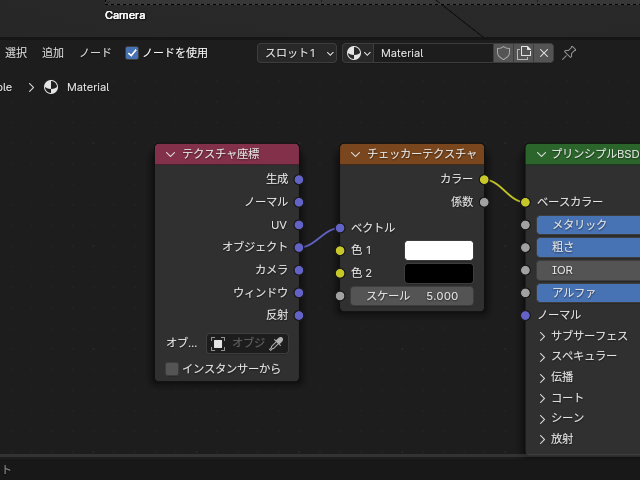Expand the 伝播 panel
Viewport: 640px width, 480px height.
542,378
